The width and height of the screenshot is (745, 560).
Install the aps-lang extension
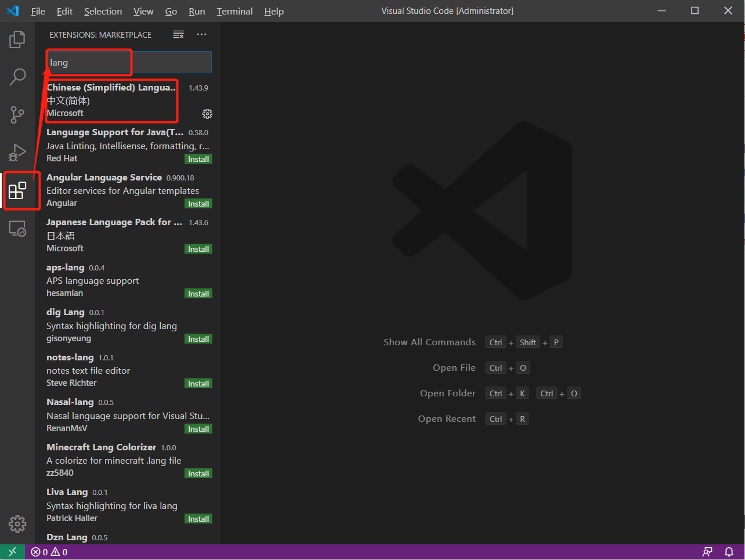coord(198,294)
